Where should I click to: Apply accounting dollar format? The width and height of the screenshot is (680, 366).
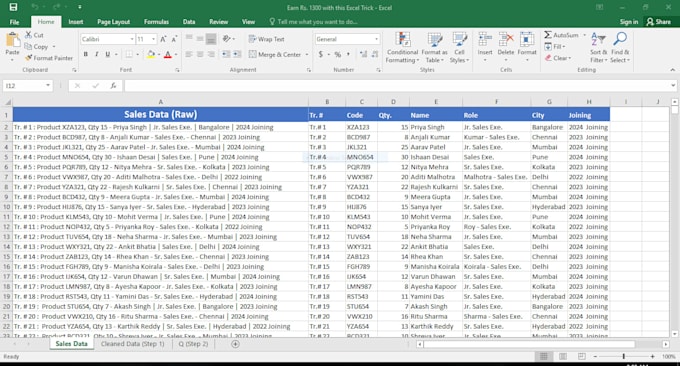click(320, 55)
